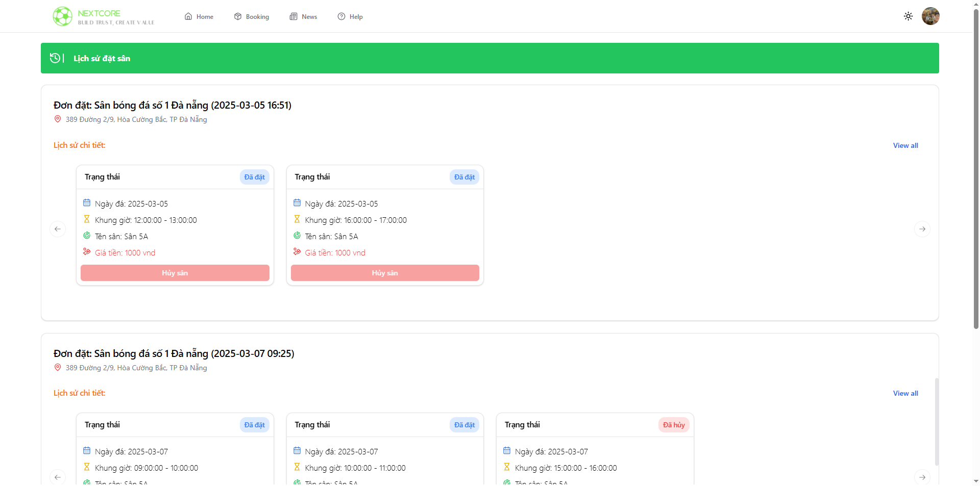980x486 pixels.
Task: Click the Đã hủy status badge
Action: coord(673,425)
